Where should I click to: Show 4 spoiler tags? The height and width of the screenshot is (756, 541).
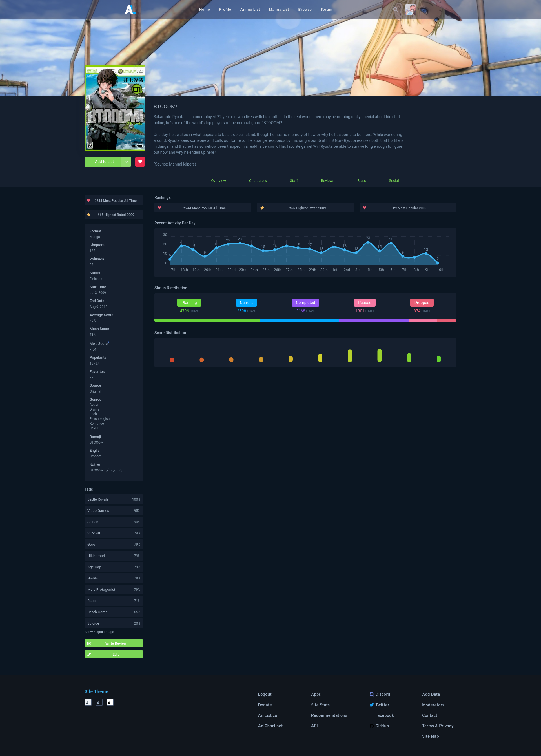[99, 632]
